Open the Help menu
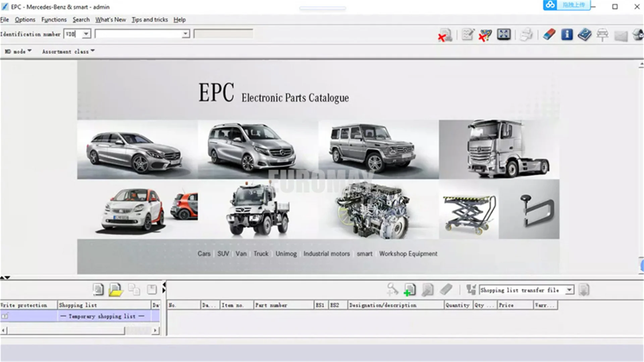 179,19
